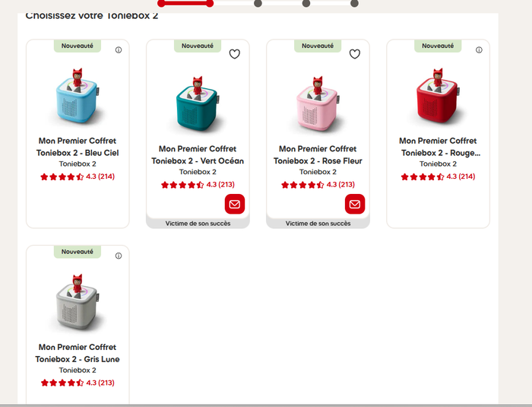This screenshot has width=532, height=407.
Task: Select the teal Vert Océan Toniebox image
Action: 198,104
